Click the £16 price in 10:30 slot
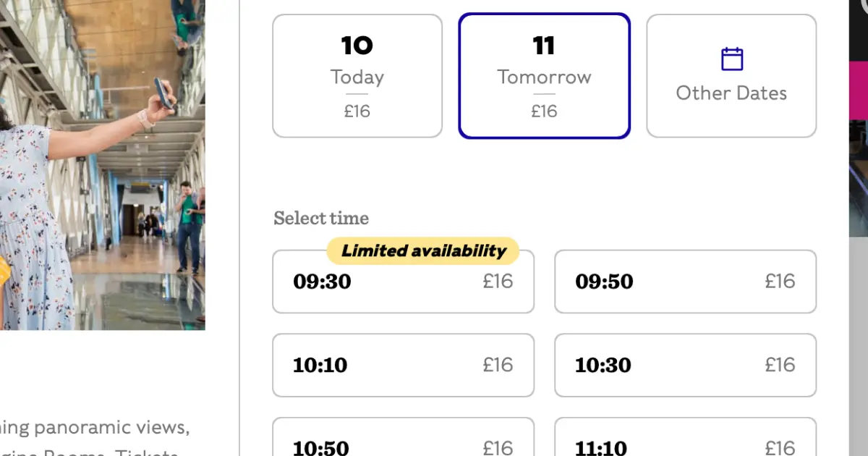The height and width of the screenshot is (456, 868). coord(780,365)
